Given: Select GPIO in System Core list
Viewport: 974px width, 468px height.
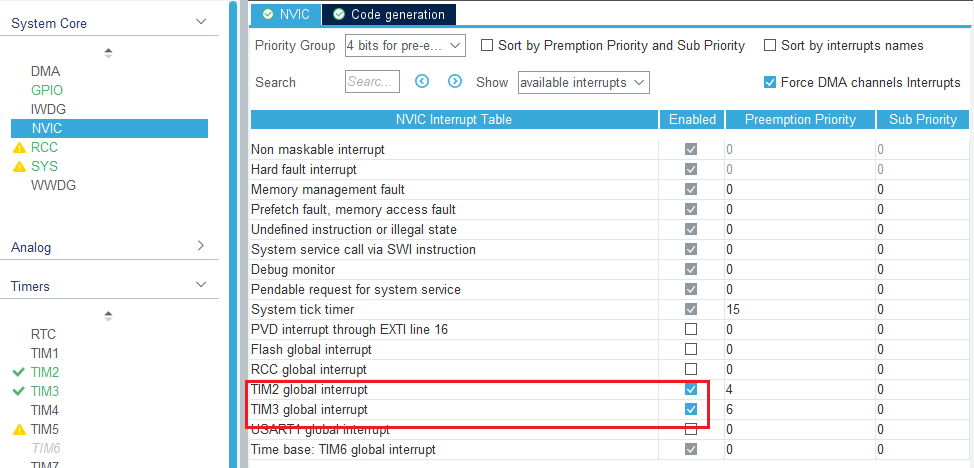Looking at the screenshot, I should (47, 90).
